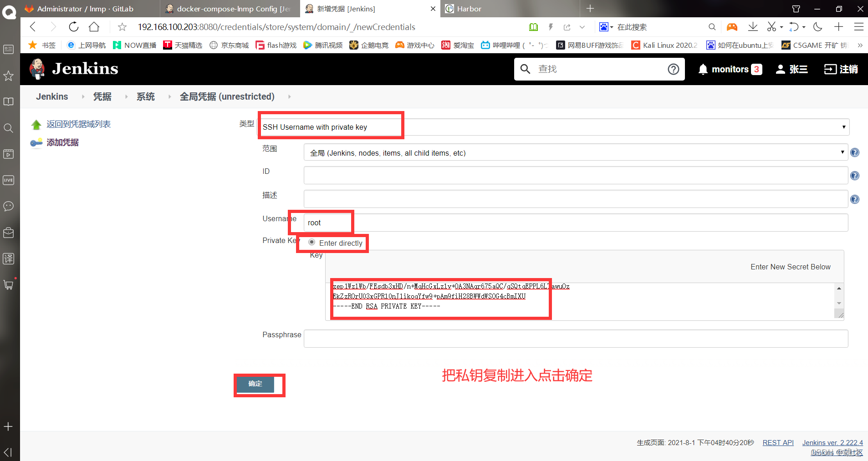Expand the 全局凭据 breadcrumb arrow
The width and height of the screenshot is (868, 461).
click(x=289, y=96)
